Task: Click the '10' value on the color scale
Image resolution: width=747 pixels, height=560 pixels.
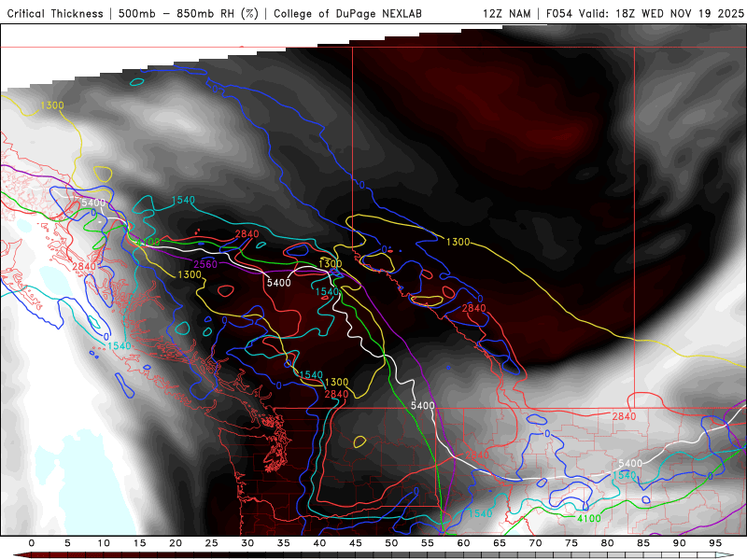Action: click(x=104, y=543)
